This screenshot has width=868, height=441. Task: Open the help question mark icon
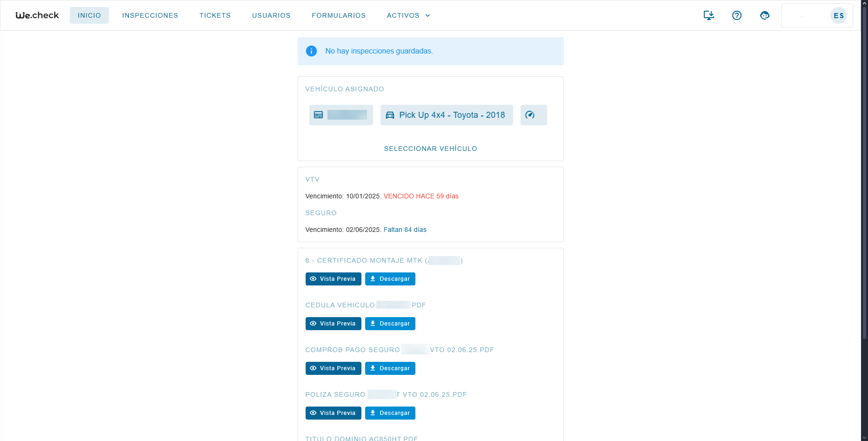coord(736,15)
